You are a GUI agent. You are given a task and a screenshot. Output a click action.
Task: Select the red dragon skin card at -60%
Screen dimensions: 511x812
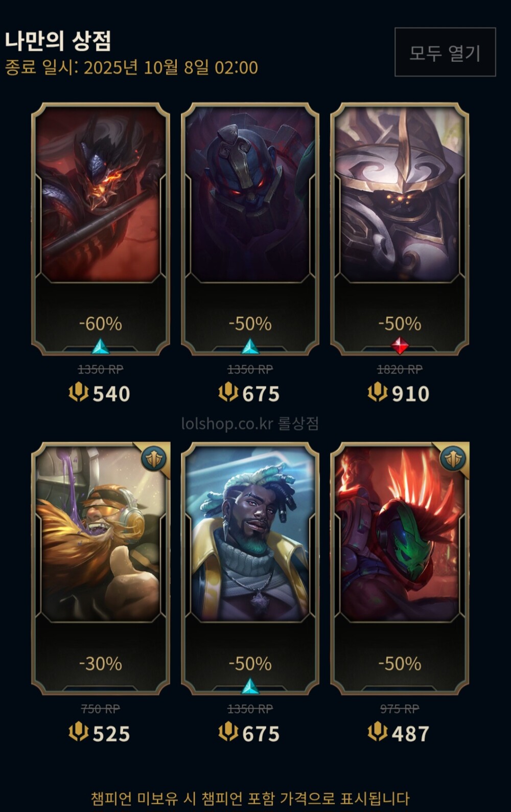point(101,228)
